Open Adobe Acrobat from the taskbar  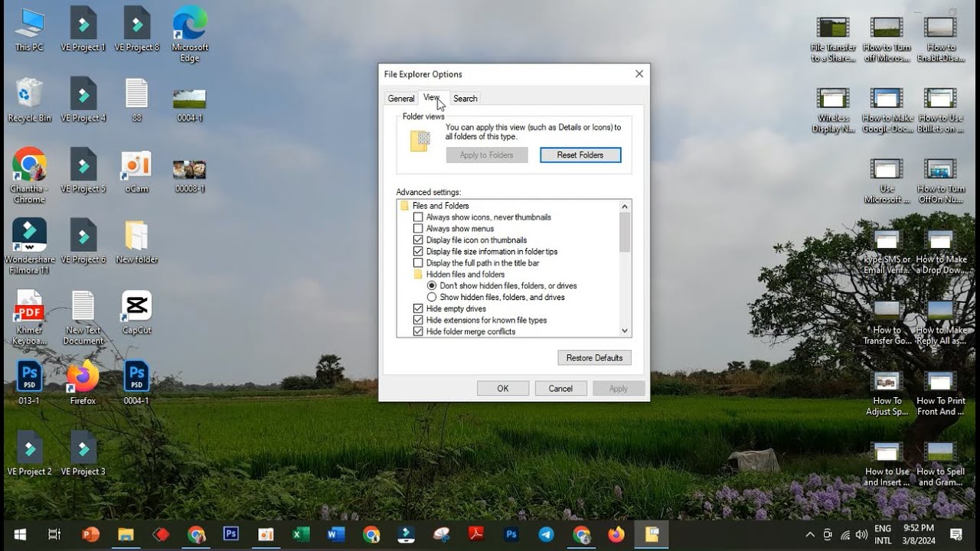[x=476, y=535]
